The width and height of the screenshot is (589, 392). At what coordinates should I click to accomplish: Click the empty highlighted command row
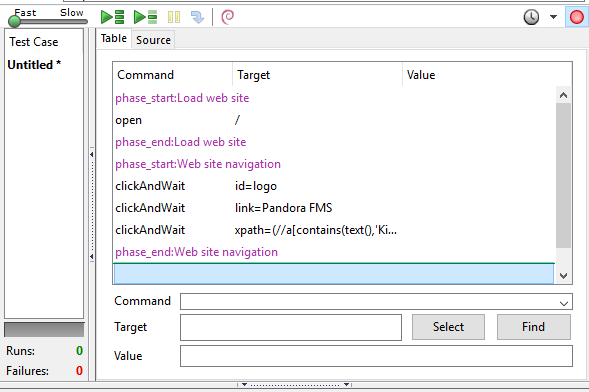(334, 274)
